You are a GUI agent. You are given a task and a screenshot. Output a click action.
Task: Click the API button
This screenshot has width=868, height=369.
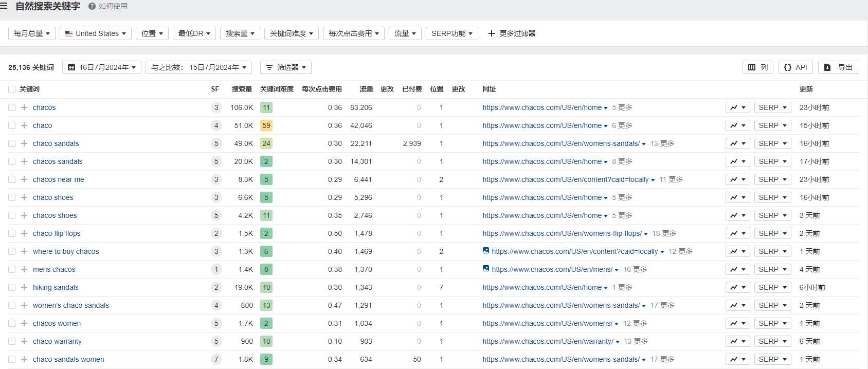(x=795, y=67)
